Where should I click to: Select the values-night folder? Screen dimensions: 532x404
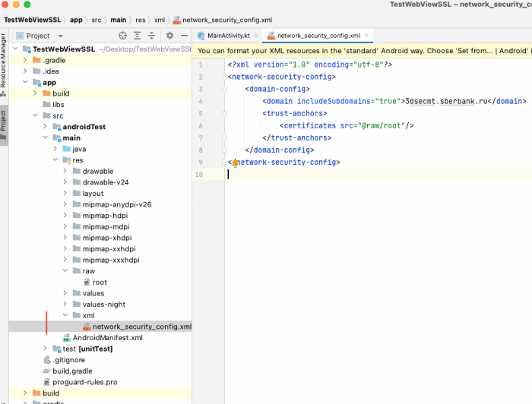pyautogui.click(x=99, y=305)
